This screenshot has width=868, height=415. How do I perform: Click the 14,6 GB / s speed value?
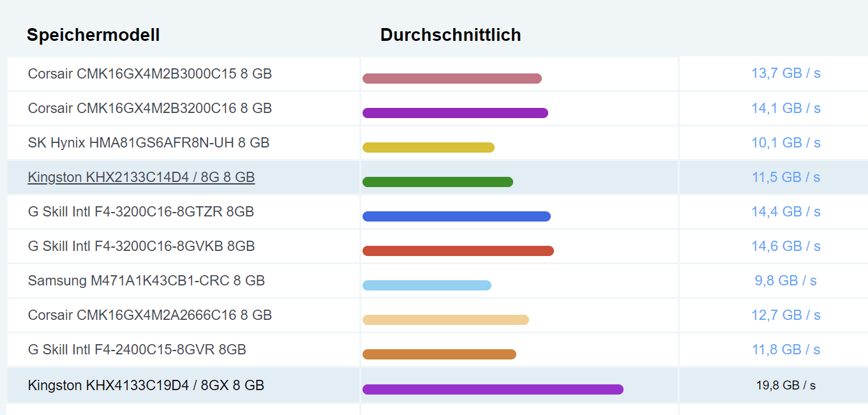pos(786,246)
